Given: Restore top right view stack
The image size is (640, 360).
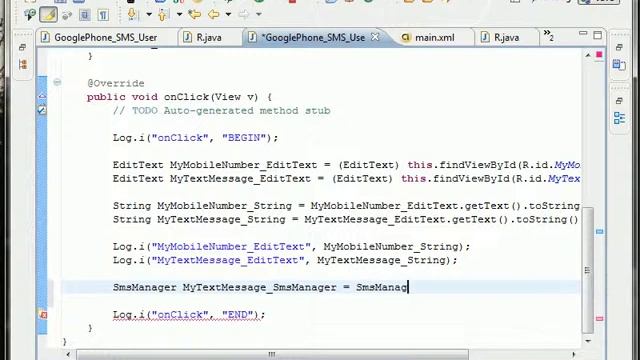Looking at the screenshot, I should click(619, 47).
